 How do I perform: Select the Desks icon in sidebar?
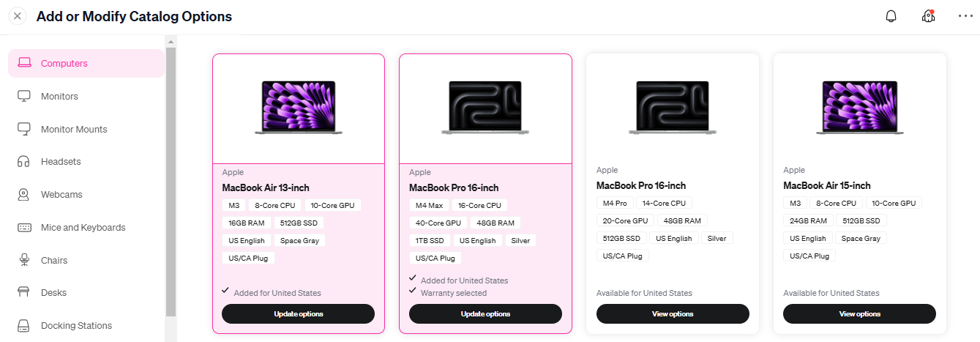click(24, 293)
